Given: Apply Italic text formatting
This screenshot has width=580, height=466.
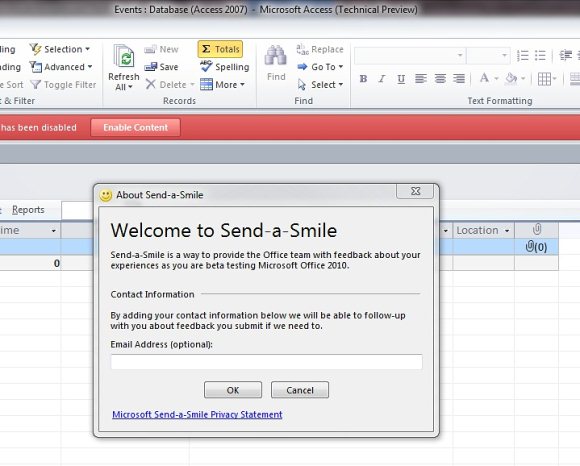Looking at the screenshot, I should coord(382,79).
